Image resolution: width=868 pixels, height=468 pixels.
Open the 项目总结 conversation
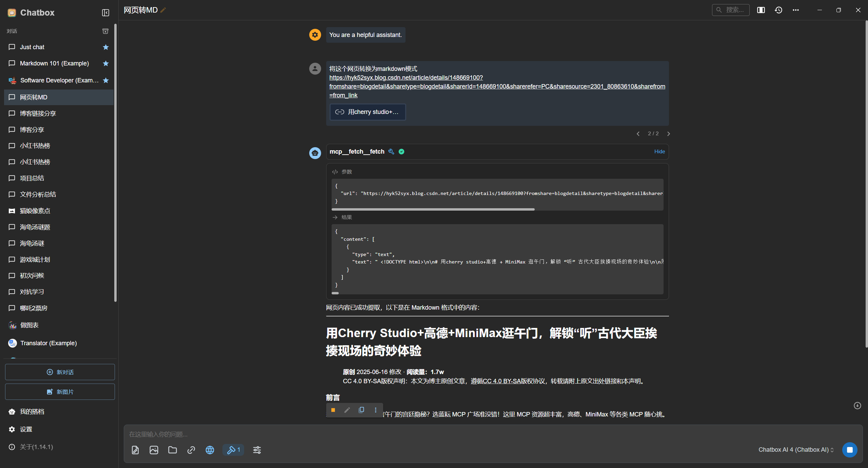59,178
